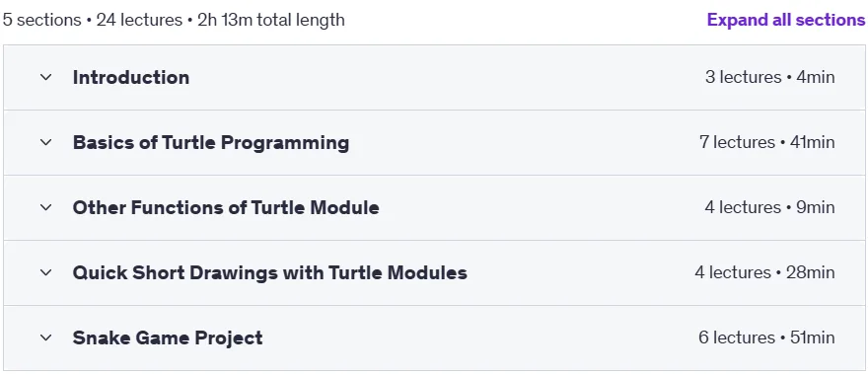Click the 3 lectures • 4min label
The height and width of the screenshot is (374, 868).
770,78
